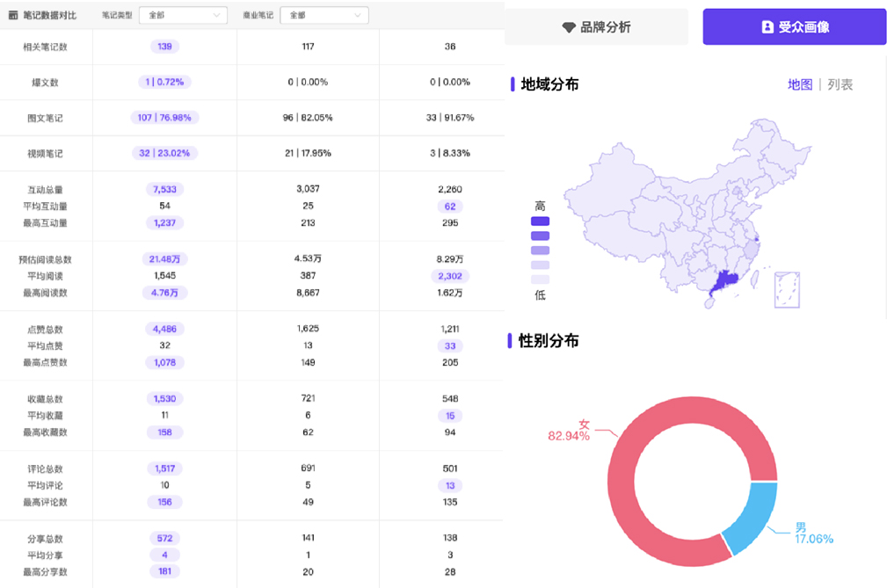
Task: Open the 笔记类型 dropdown
Action: 183,15
